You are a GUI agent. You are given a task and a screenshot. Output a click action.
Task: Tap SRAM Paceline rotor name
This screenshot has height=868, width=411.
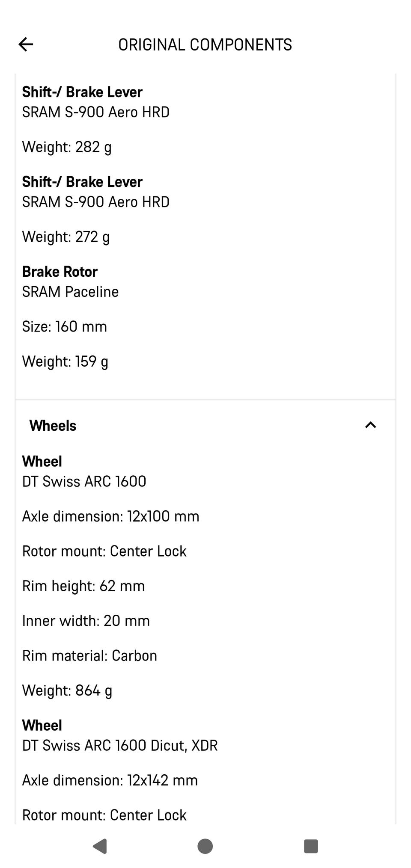click(71, 292)
